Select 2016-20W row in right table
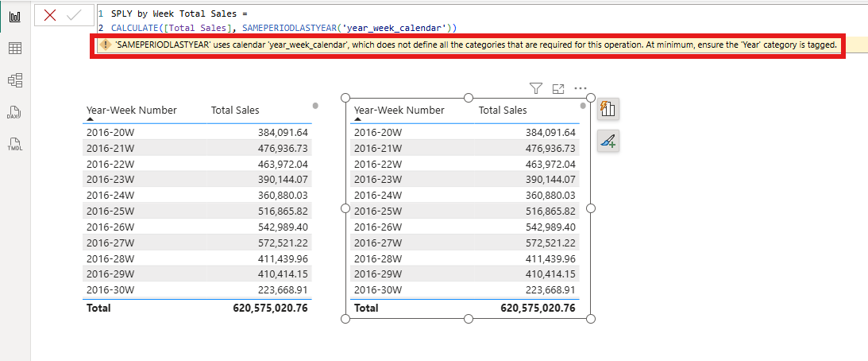 tap(465, 133)
